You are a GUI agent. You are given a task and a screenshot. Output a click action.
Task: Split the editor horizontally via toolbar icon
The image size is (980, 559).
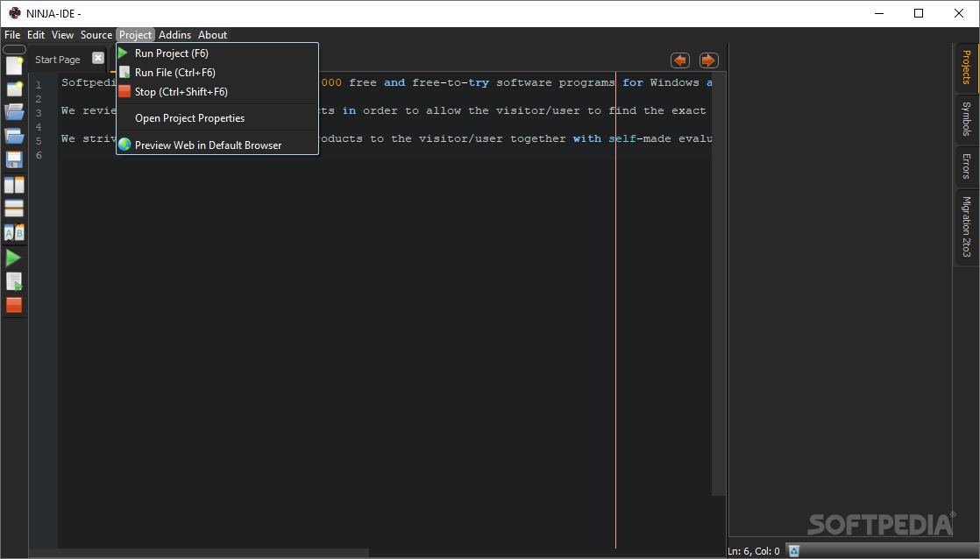point(14,208)
